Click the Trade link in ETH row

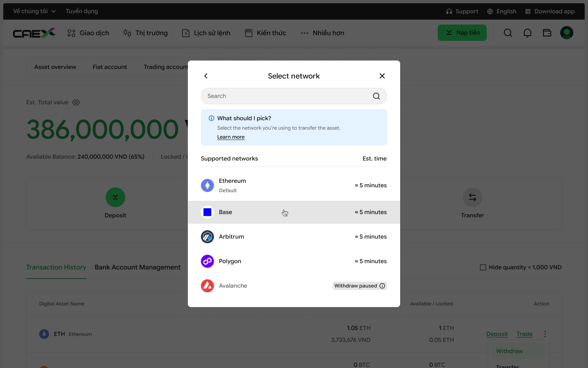524,334
